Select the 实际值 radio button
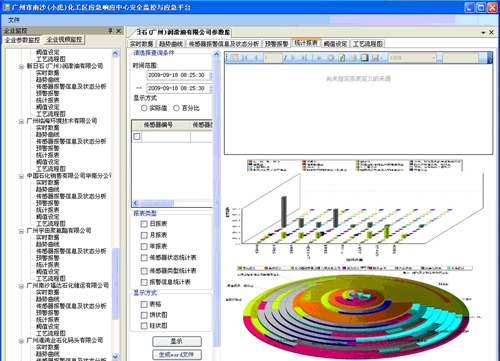 [144, 108]
